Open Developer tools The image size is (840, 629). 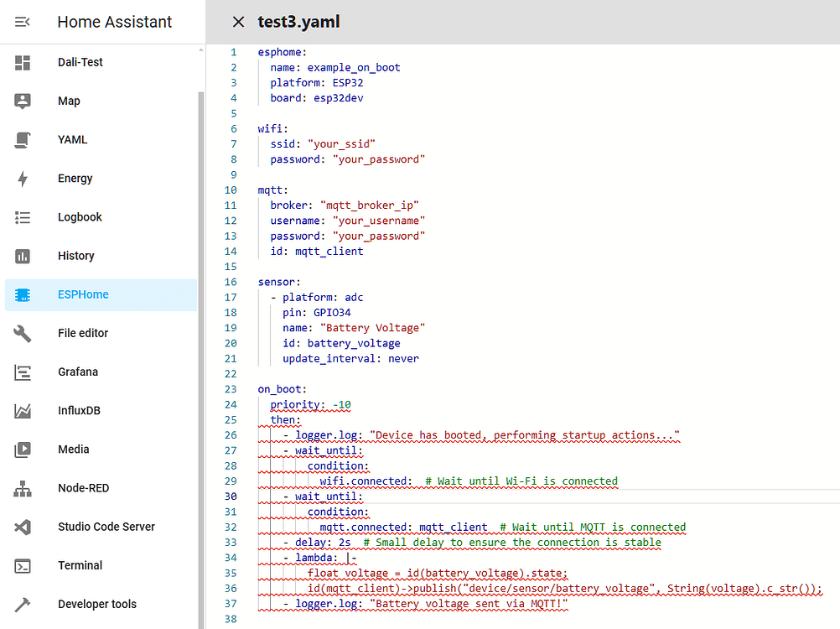coord(96,604)
